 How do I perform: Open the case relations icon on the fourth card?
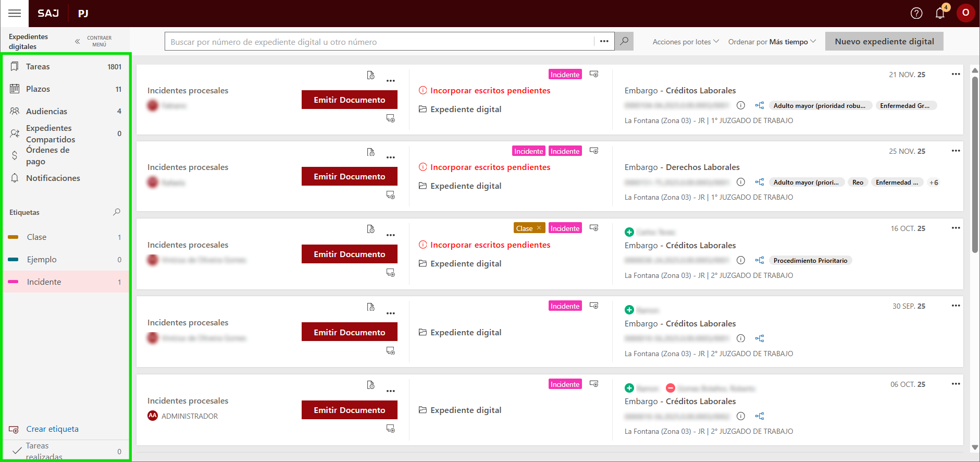click(760, 338)
